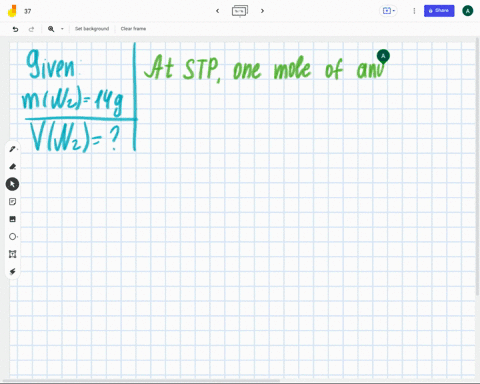Click the horizontal scrollbar at bottom
The width and height of the screenshot is (480, 384).
click(141, 380)
